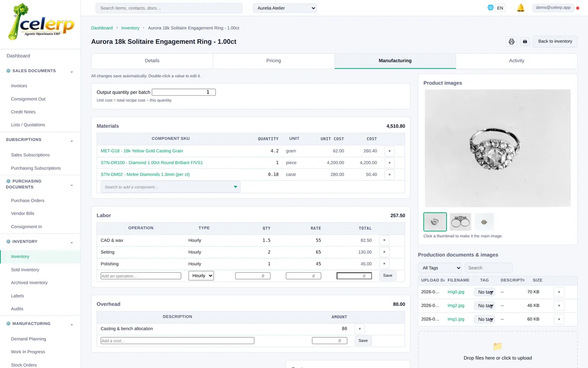Click the Manufacturing section gear icon
Image resolution: width=588 pixels, height=368 pixels.
8,324
